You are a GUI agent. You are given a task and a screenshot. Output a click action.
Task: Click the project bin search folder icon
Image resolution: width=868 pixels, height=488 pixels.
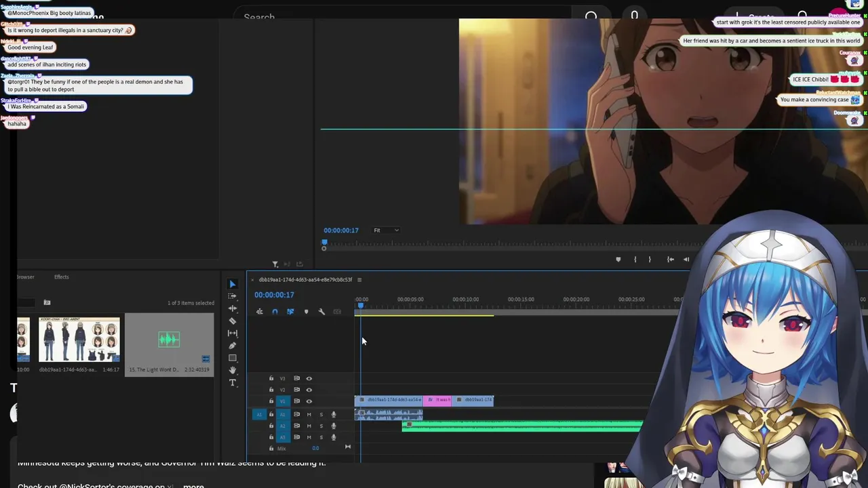(47, 302)
